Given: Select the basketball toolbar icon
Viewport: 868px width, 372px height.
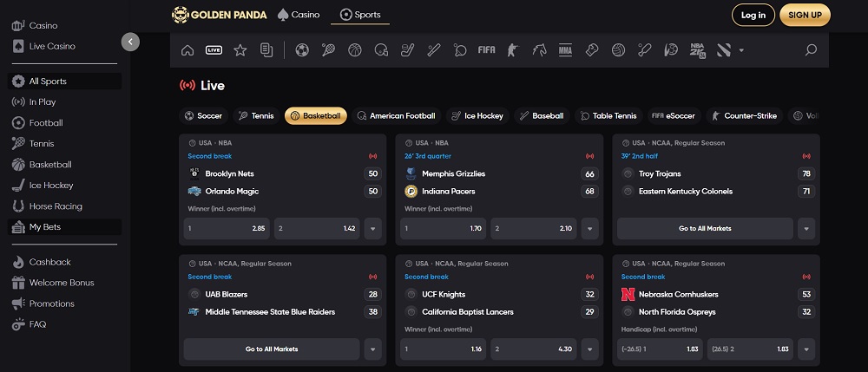Looking at the screenshot, I should click(x=355, y=50).
